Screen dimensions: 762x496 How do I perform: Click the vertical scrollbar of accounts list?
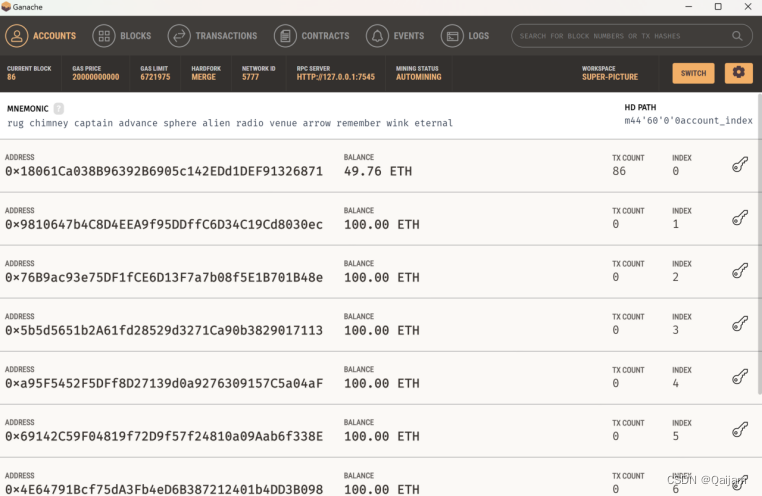click(x=759, y=243)
